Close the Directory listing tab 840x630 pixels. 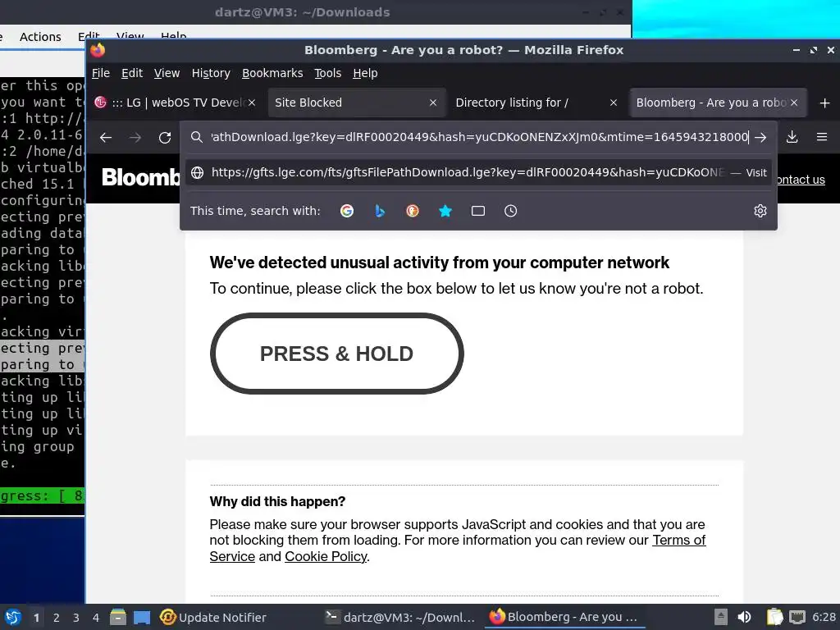click(x=614, y=103)
